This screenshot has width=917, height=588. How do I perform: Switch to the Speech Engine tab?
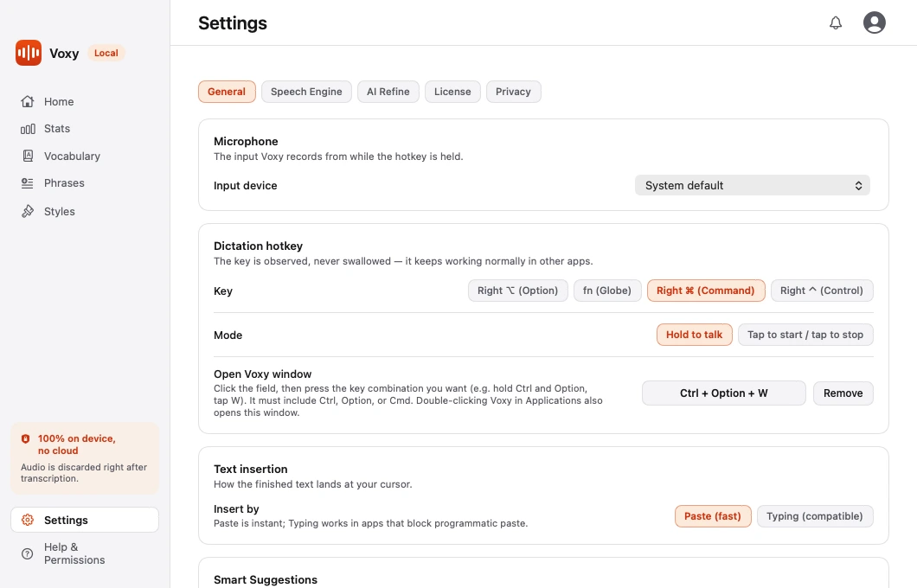click(306, 92)
